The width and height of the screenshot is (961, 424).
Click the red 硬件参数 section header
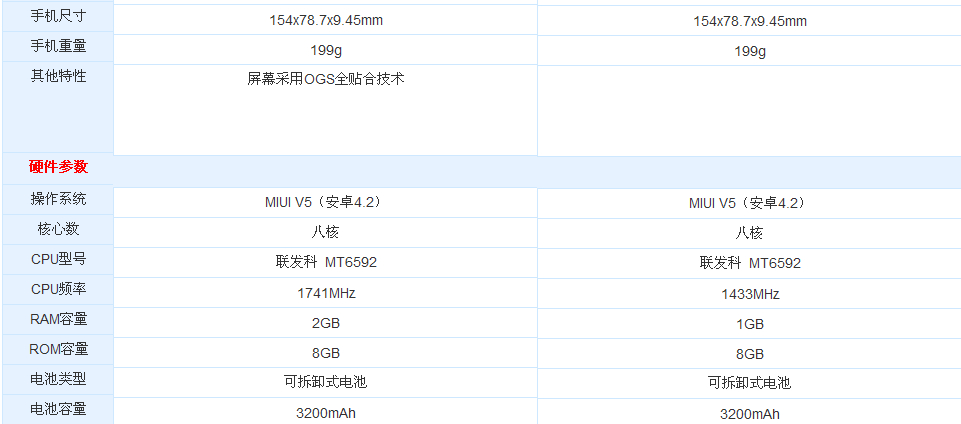[59, 167]
